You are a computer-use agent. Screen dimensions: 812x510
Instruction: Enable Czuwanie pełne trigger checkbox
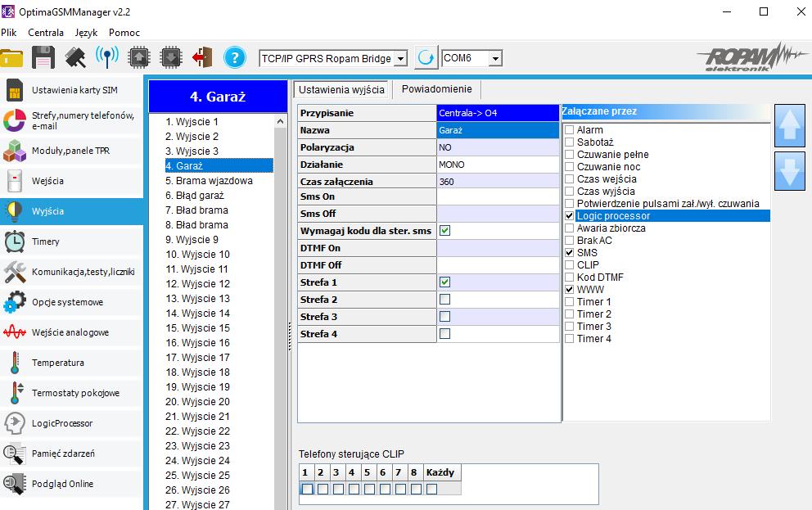[569, 154]
